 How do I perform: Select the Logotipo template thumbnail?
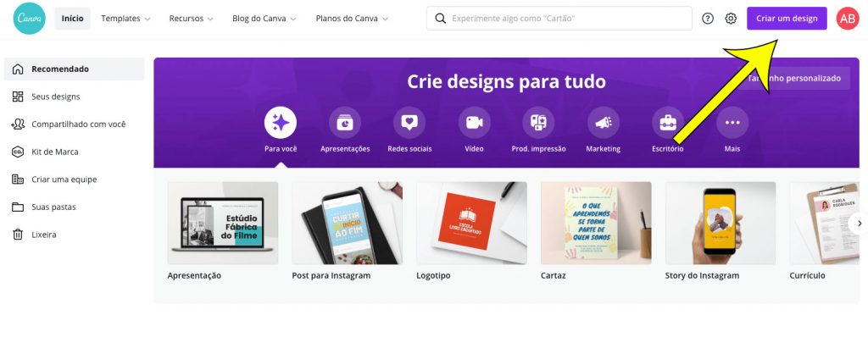pos(471,223)
